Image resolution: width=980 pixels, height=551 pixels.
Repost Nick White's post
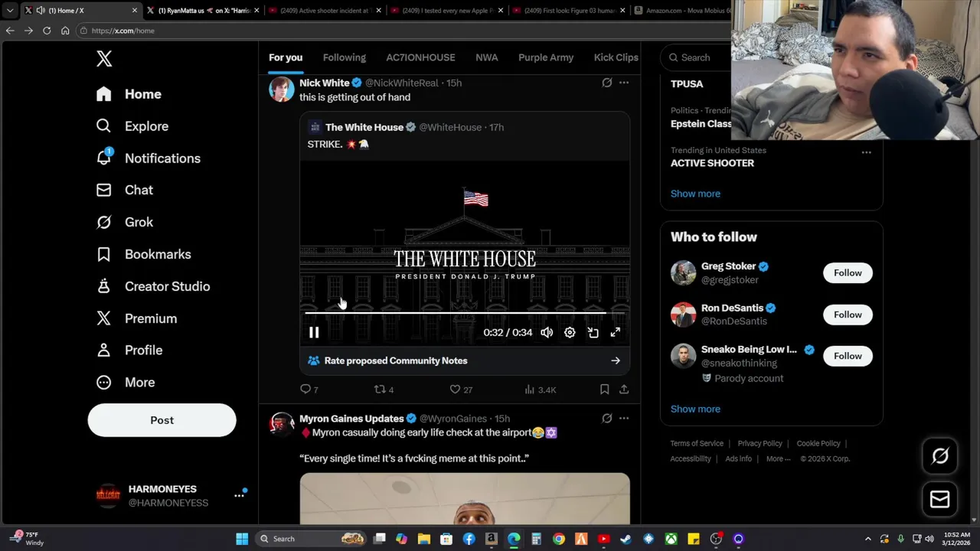pyautogui.click(x=383, y=390)
